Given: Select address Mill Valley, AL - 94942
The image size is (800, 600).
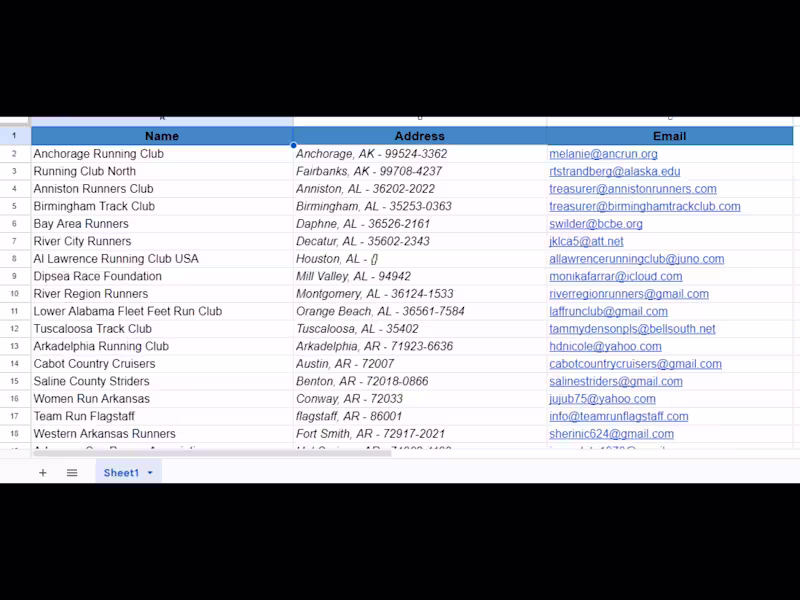Looking at the screenshot, I should (x=419, y=277).
